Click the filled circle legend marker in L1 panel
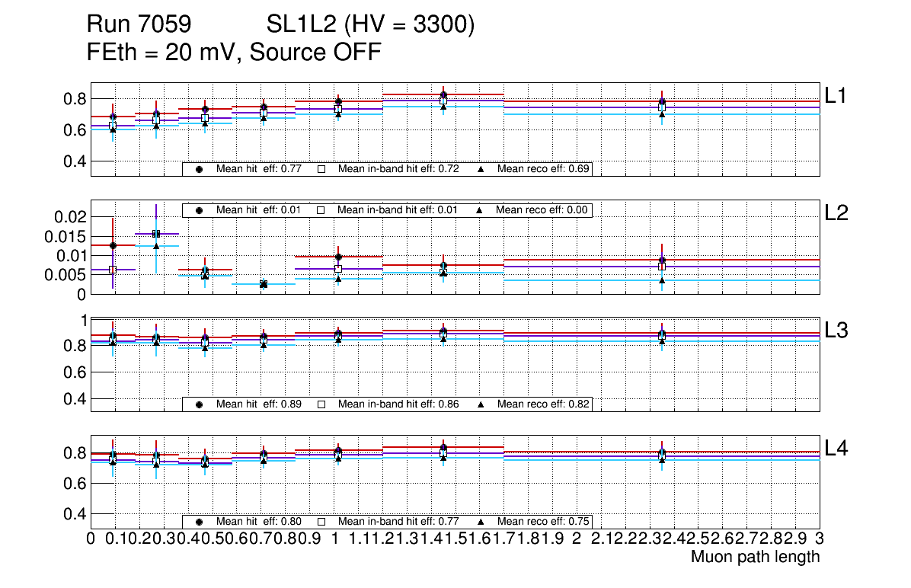The height and width of the screenshot is (588, 911). [200, 169]
